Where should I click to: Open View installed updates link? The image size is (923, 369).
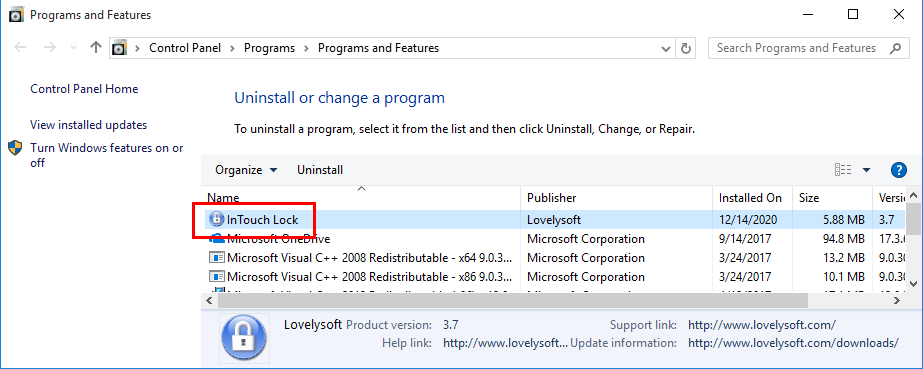[x=88, y=125]
